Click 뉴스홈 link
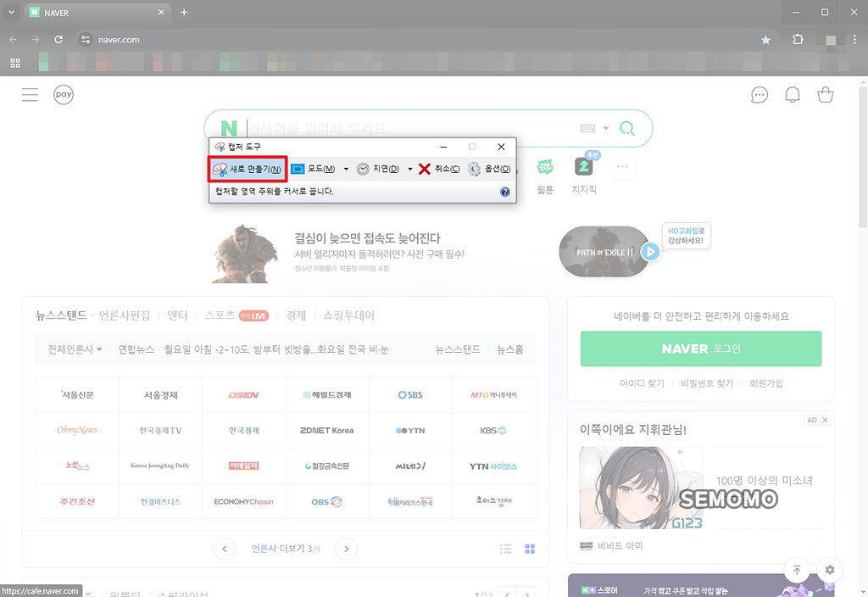 [509, 349]
